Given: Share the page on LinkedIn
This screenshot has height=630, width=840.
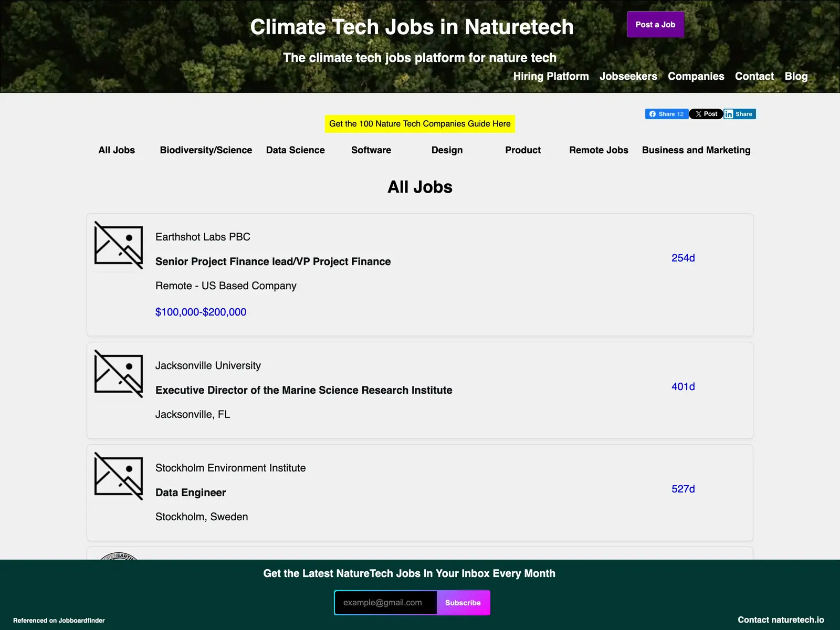Looking at the screenshot, I should pyautogui.click(x=740, y=114).
